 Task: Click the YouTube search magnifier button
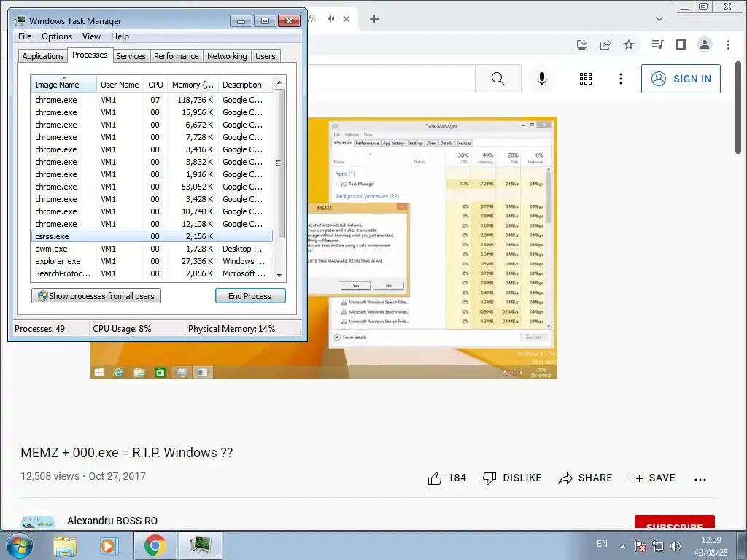pos(498,79)
